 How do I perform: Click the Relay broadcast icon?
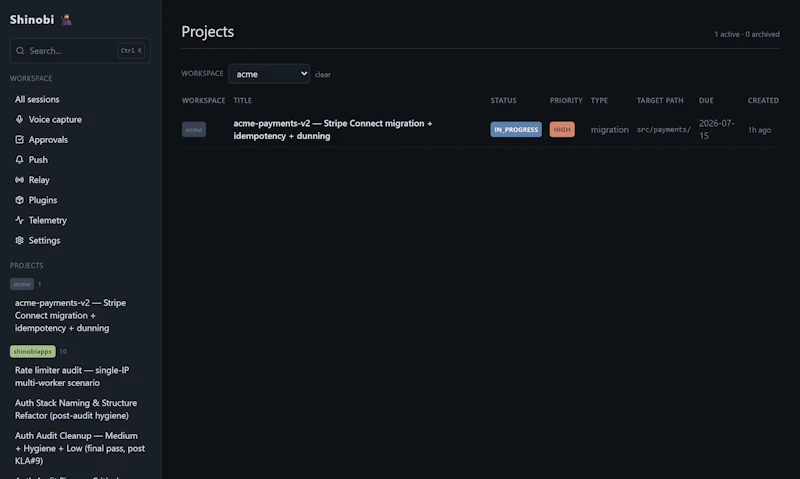point(19,180)
